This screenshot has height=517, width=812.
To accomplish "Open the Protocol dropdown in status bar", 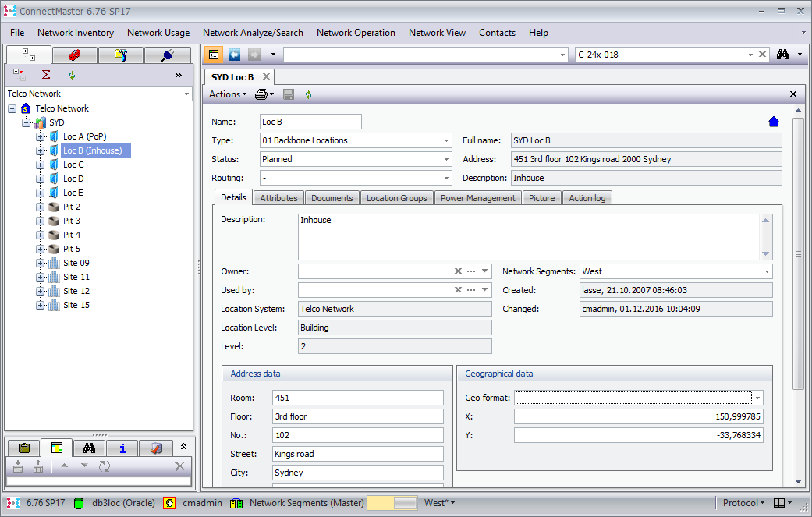I will pos(743,503).
